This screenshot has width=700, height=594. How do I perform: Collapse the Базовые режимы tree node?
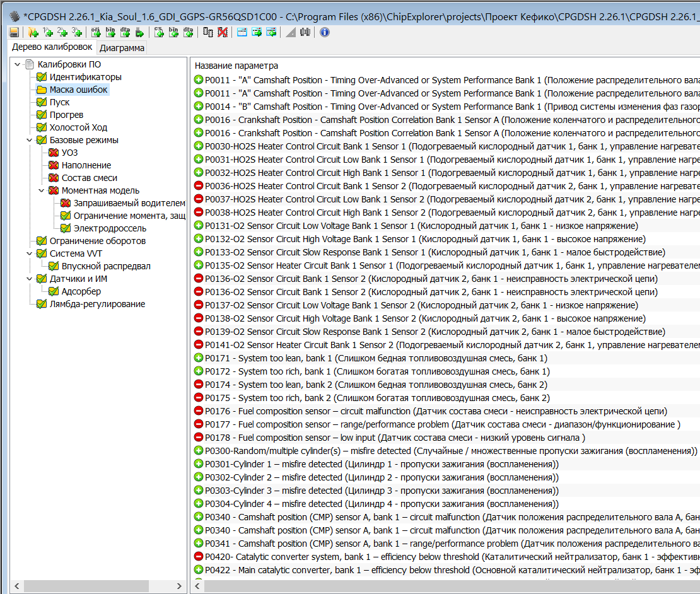coord(30,140)
